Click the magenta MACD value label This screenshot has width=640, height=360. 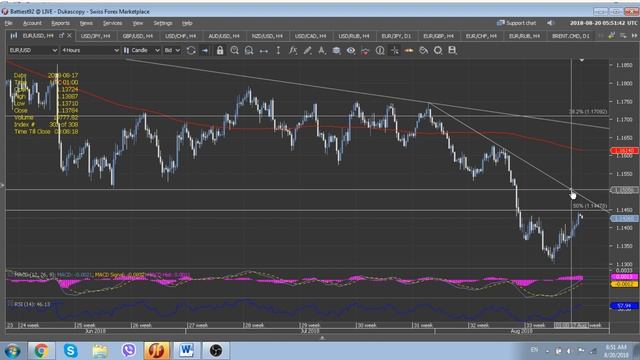click(x=624, y=277)
